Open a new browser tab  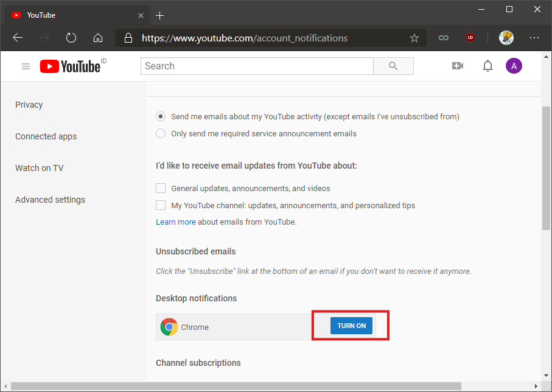point(160,15)
